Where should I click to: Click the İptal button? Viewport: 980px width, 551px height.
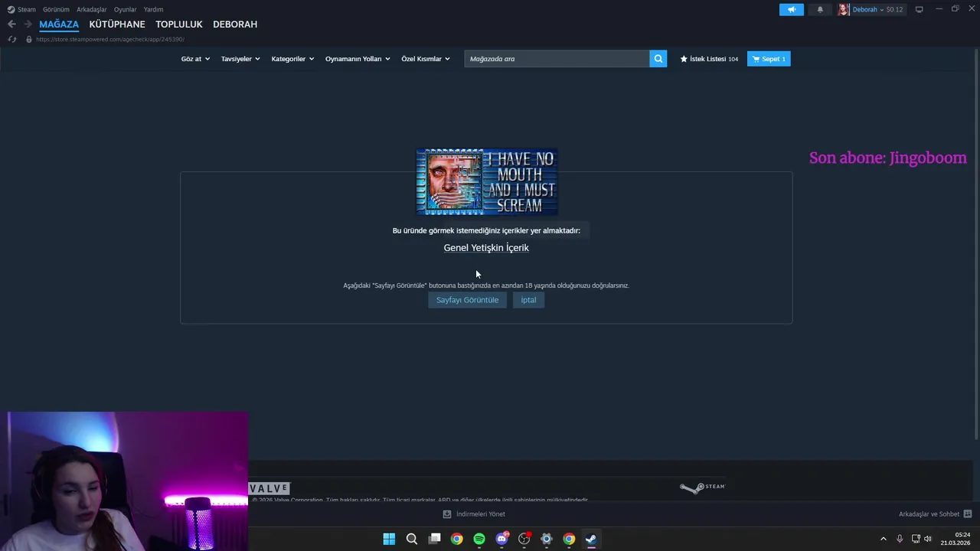[528, 300]
